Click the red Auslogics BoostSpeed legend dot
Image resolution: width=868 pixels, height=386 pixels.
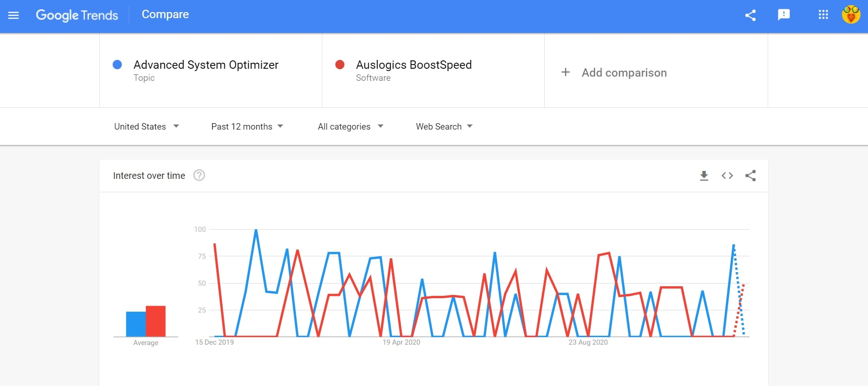click(x=340, y=65)
